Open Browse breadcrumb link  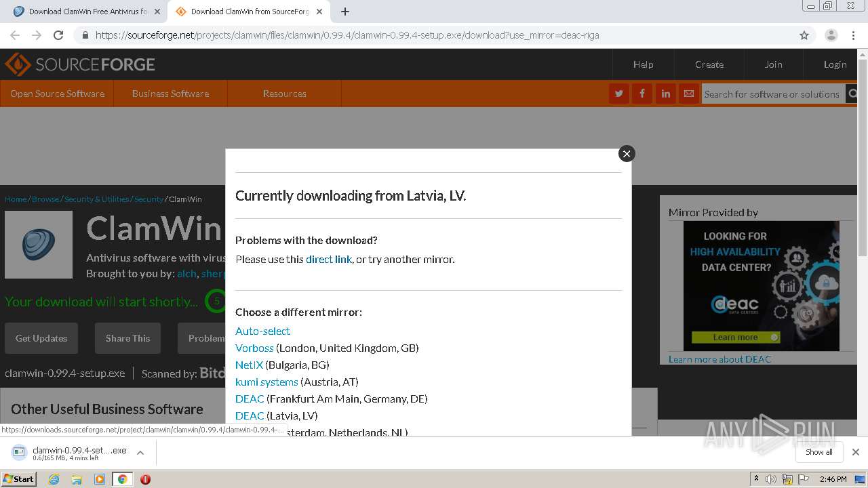coord(45,199)
